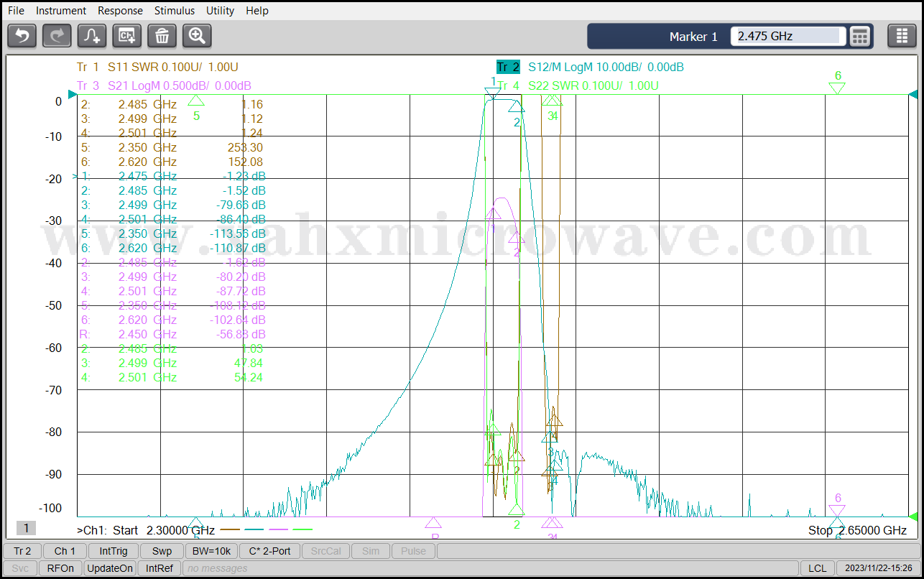Open the Help menu

(257, 11)
